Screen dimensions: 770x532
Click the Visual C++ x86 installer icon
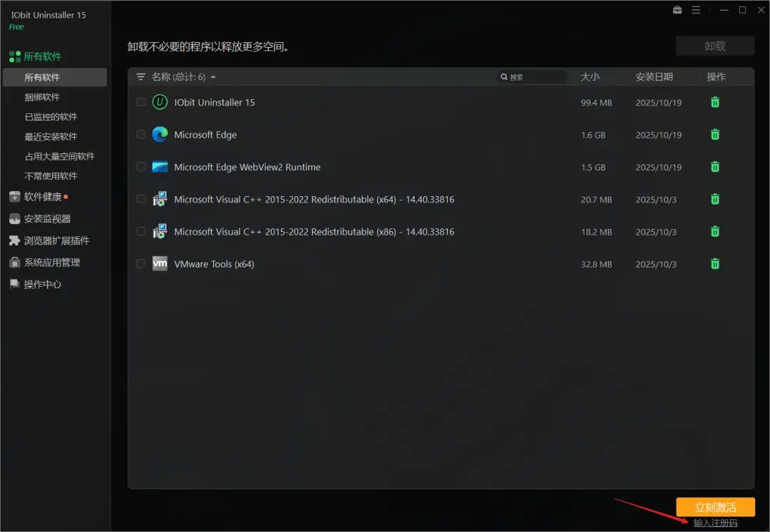[160, 231]
